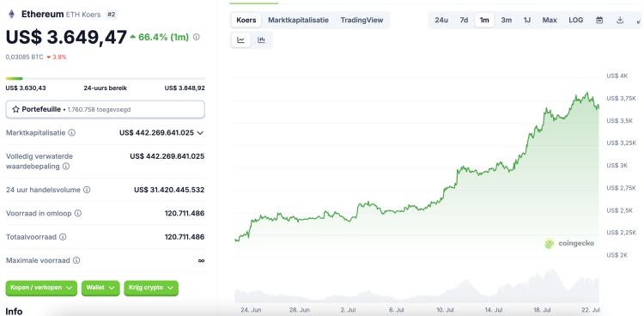Image resolution: width=644 pixels, height=316 pixels.
Task: Expand the Marktkapitalisatie value chevron
Action: pos(200,133)
